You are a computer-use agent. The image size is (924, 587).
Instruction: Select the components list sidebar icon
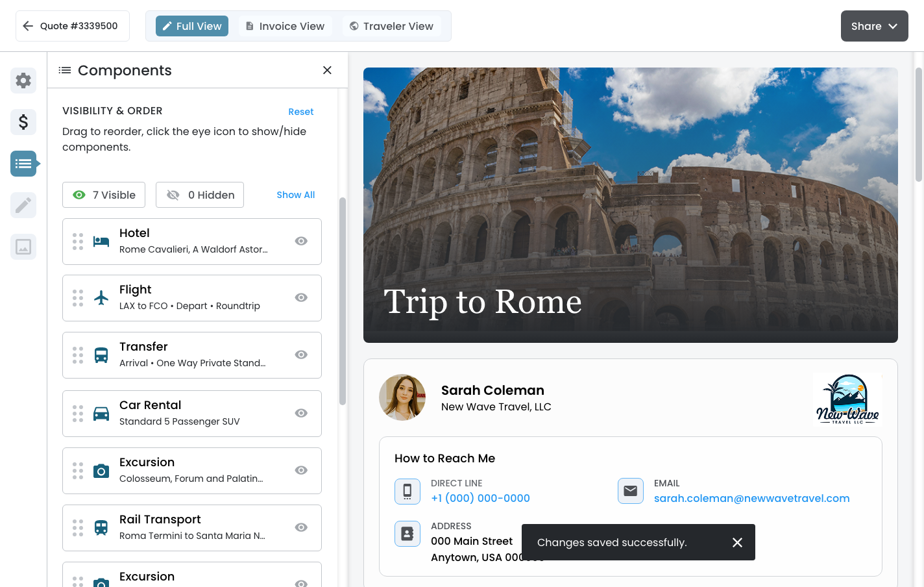pyautogui.click(x=23, y=164)
